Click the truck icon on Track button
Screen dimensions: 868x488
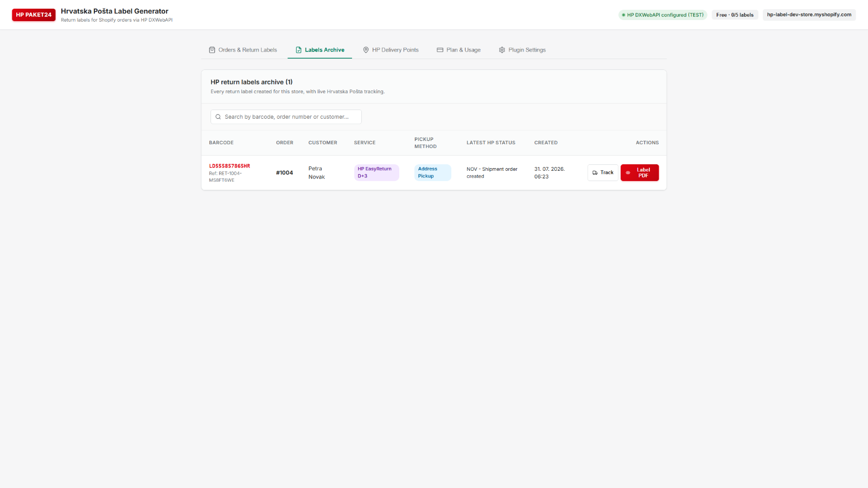[595, 172]
